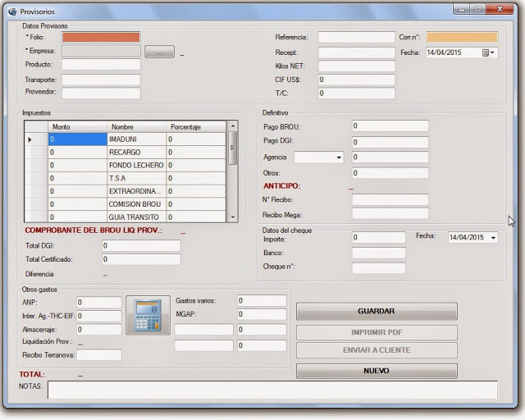
Task: Open the cheque Fecha date dropdown
Action: 492,238
